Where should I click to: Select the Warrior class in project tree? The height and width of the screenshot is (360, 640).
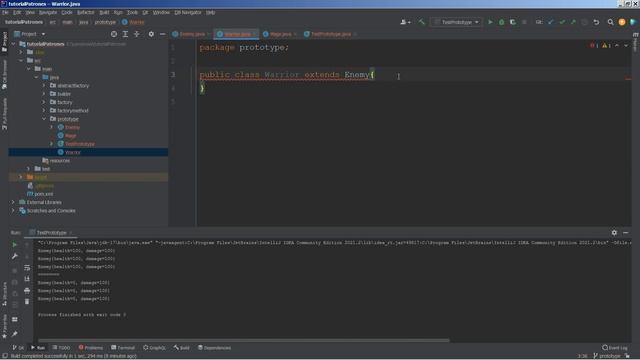[x=73, y=152]
